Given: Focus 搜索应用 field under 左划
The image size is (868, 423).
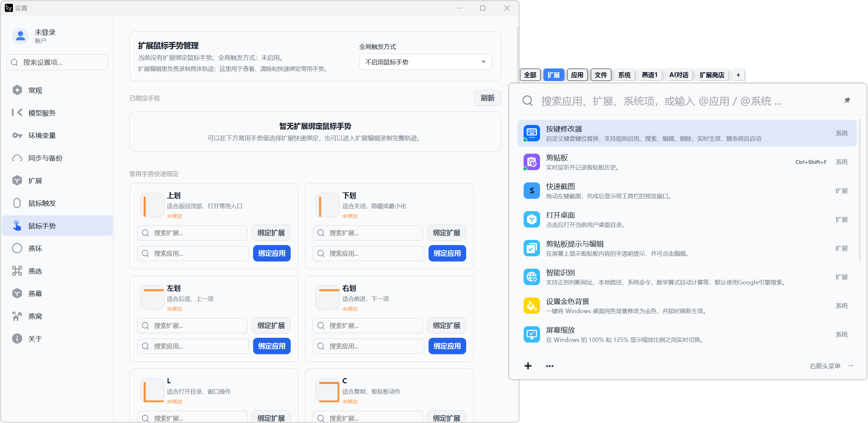Looking at the screenshot, I should 193,346.
